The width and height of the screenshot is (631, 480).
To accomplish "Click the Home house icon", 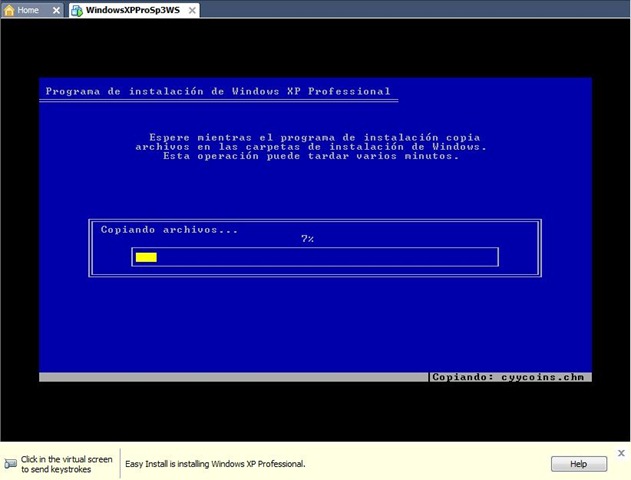I will click(x=9, y=10).
